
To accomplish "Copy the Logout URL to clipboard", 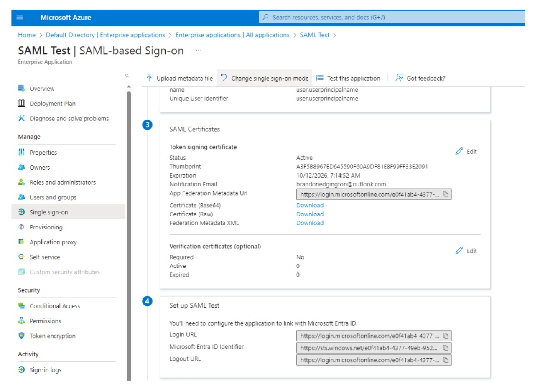I will 446,360.
